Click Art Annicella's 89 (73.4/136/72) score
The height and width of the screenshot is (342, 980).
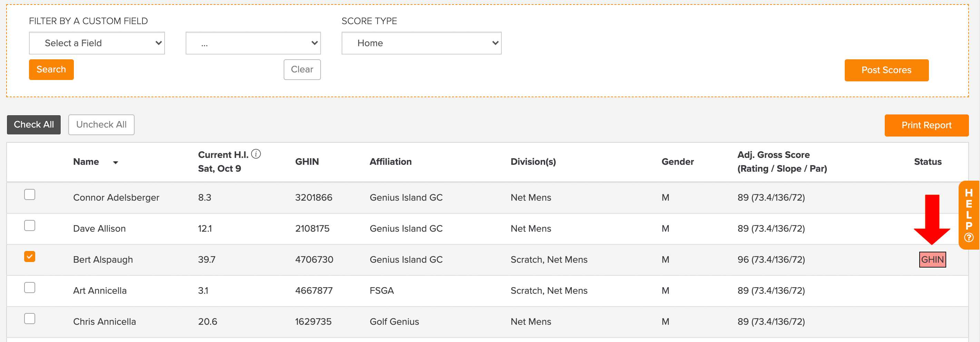pyautogui.click(x=771, y=291)
